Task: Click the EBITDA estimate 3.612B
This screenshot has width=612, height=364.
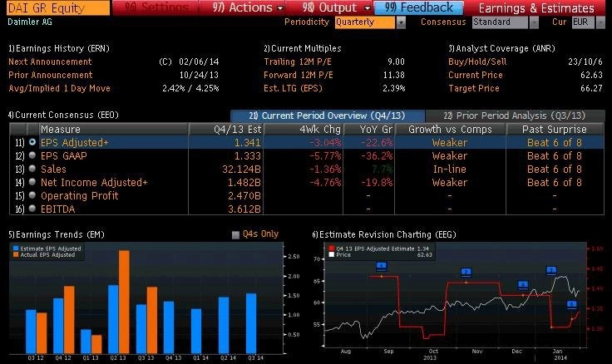Action: 244,209
